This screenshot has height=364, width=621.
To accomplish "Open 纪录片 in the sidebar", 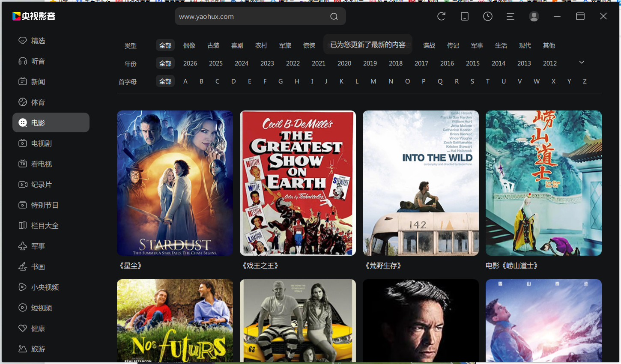I will [x=41, y=185].
